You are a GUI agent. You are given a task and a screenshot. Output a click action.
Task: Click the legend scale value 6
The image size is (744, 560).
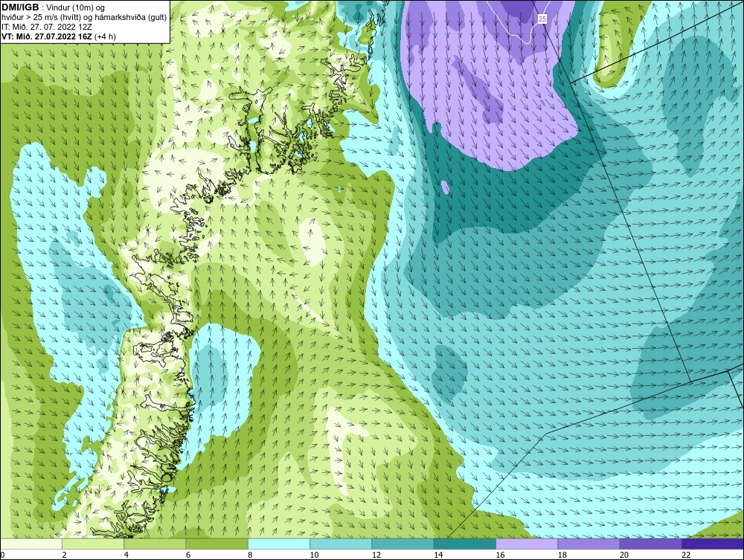point(188,556)
